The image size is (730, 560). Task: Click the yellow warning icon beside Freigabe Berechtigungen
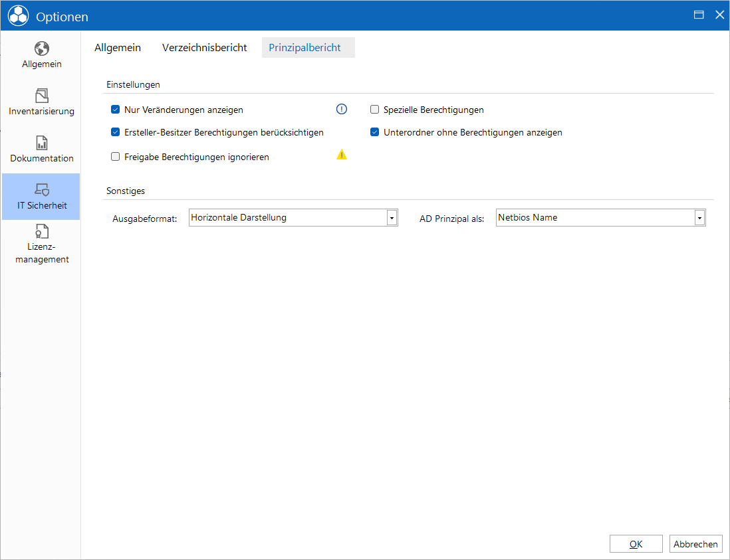pyautogui.click(x=342, y=155)
